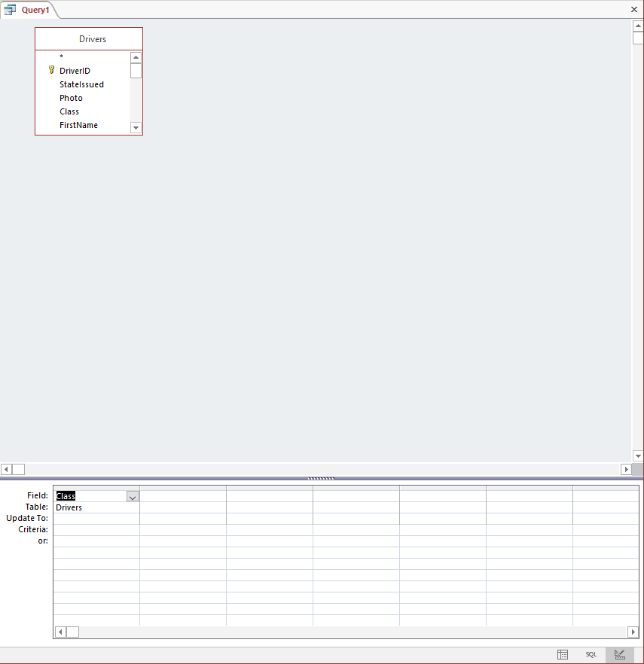Image resolution: width=644 pixels, height=664 pixels.
Task: Click the pane splitter handle dots
Action: click(x=321, y=478)
